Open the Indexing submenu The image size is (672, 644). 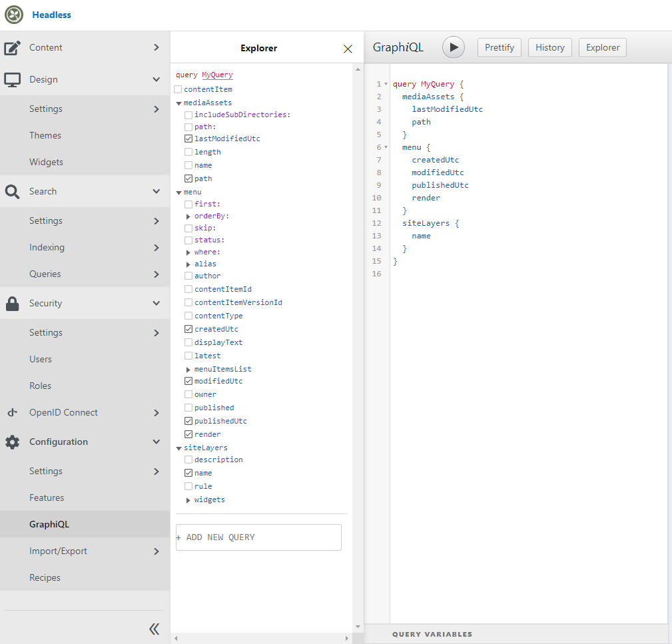coord(85,247)
